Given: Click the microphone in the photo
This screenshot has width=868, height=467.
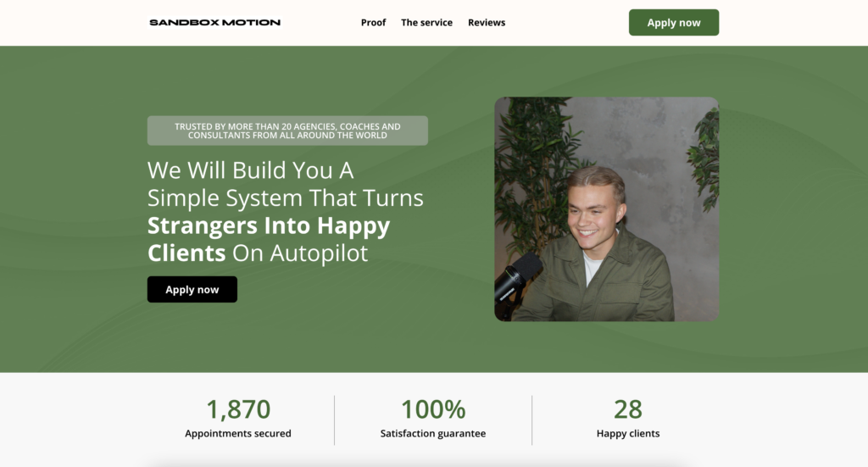Looking at the screenshot, I should [517, 278].
